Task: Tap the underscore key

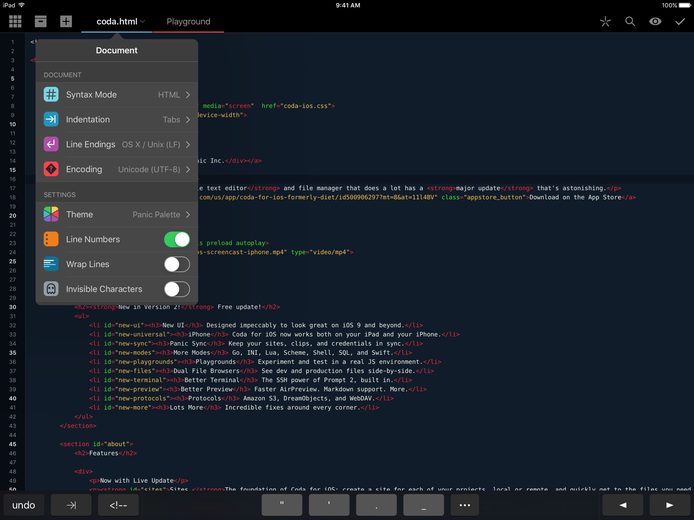Action: click(424, 505)
